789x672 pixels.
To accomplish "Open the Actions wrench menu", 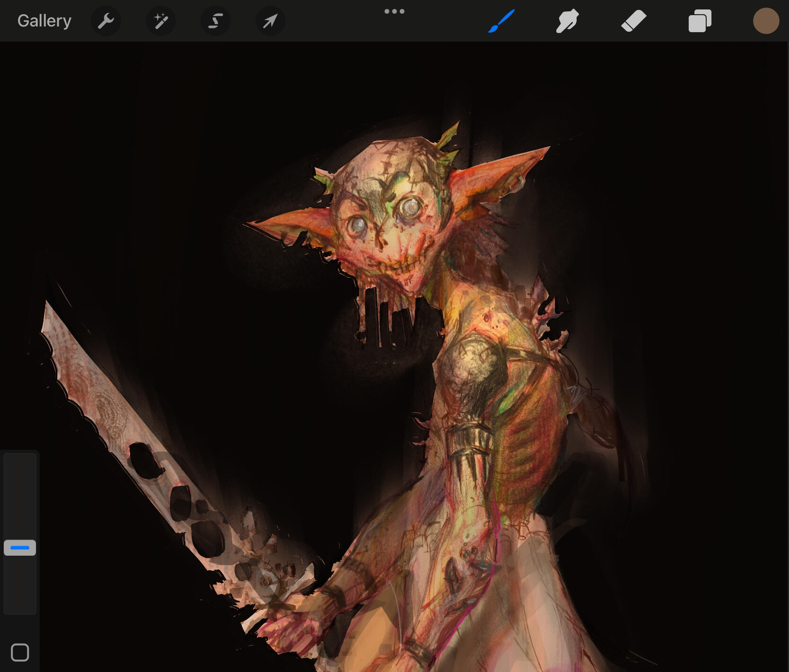I will (x=105, y=21).
